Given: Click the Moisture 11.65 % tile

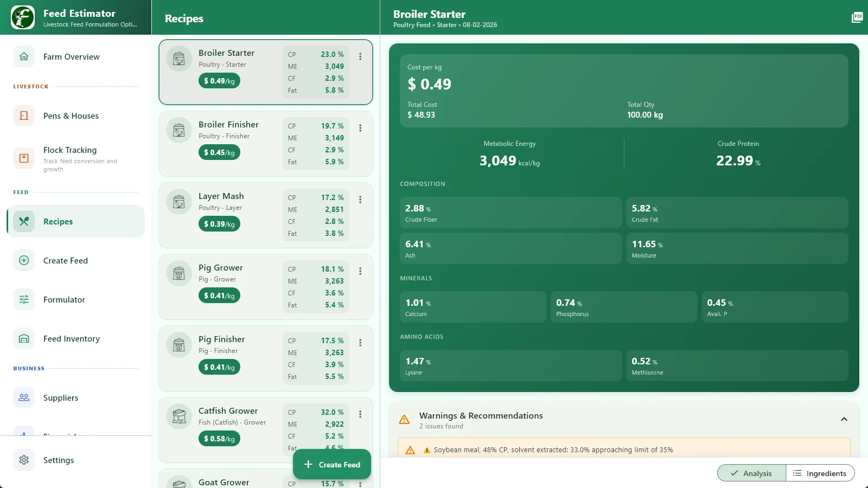Looking at the screenshot, I should point(737,248).
